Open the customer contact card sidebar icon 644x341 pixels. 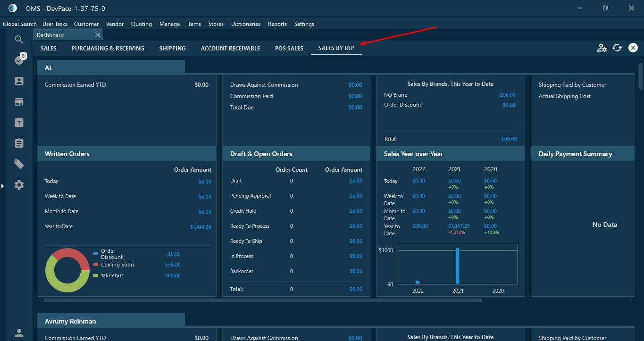coord(19,81)
